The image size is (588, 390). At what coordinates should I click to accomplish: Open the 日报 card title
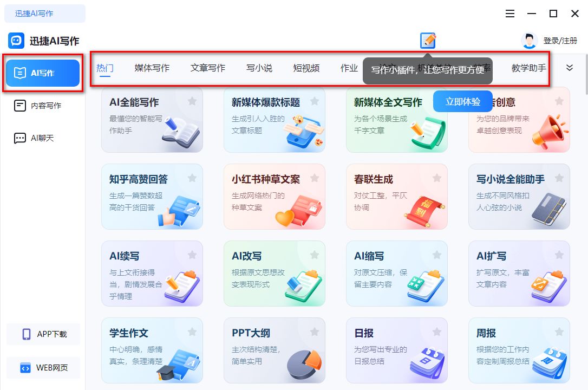pos(364,333)
